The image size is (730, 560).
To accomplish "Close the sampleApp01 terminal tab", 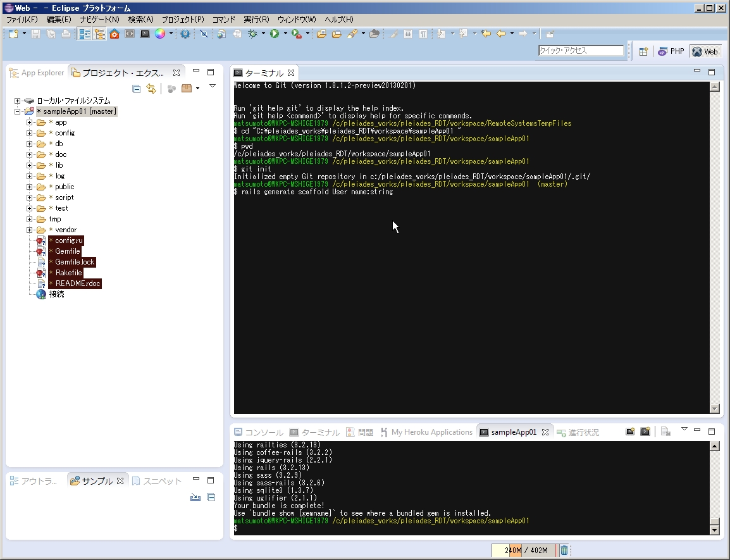I will (545, 432).
